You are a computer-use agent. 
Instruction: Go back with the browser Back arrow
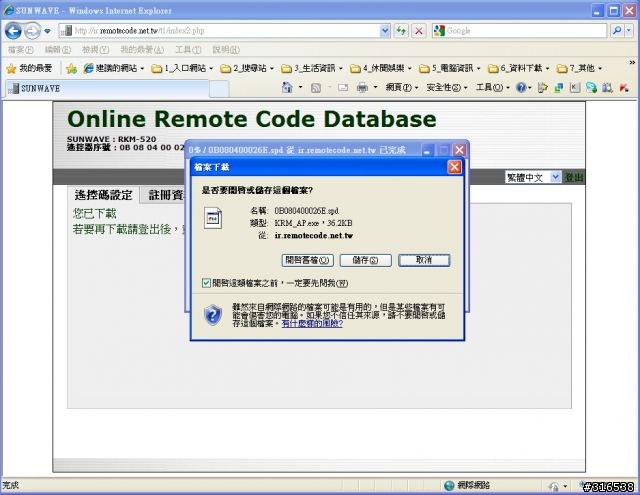tap(13, 31)
